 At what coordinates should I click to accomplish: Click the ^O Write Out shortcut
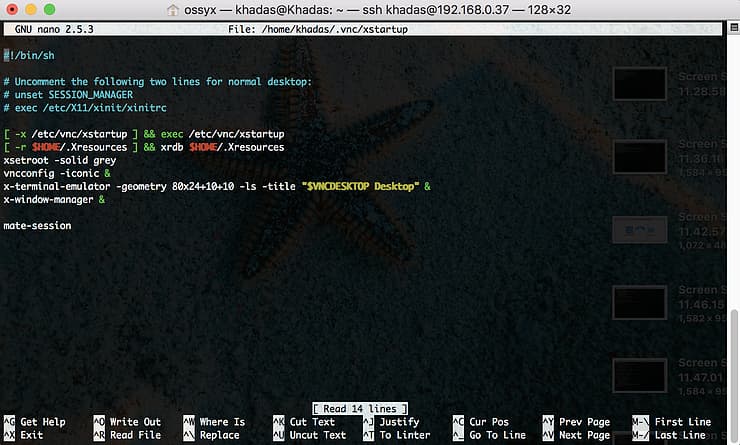126,422
